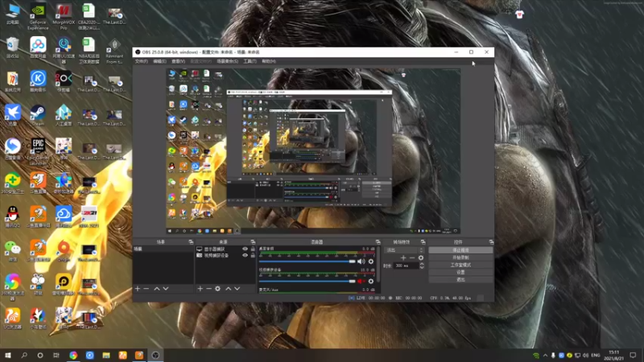This screenshot has height=362, width=644.
Task: Open OBS Settings (设置) button
Action: click(460, 272)
